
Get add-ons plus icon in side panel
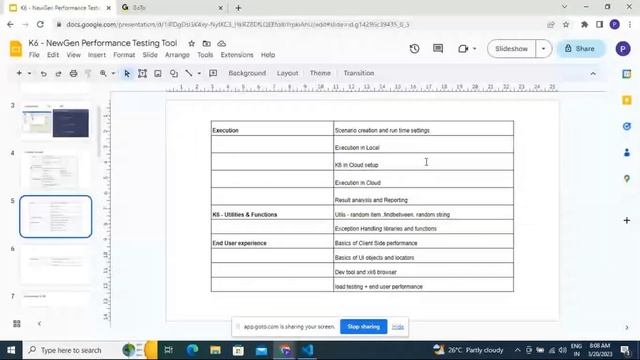pos(627,220)
